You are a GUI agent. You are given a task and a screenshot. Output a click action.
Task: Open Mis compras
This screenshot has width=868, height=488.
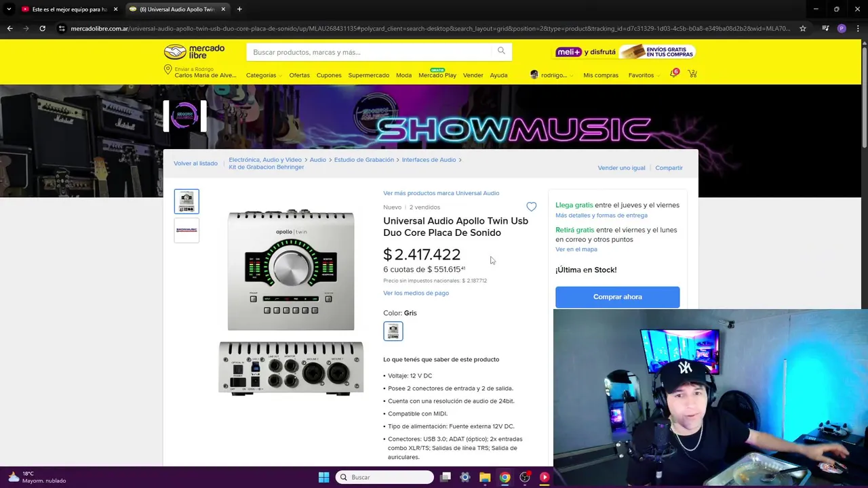601,75
